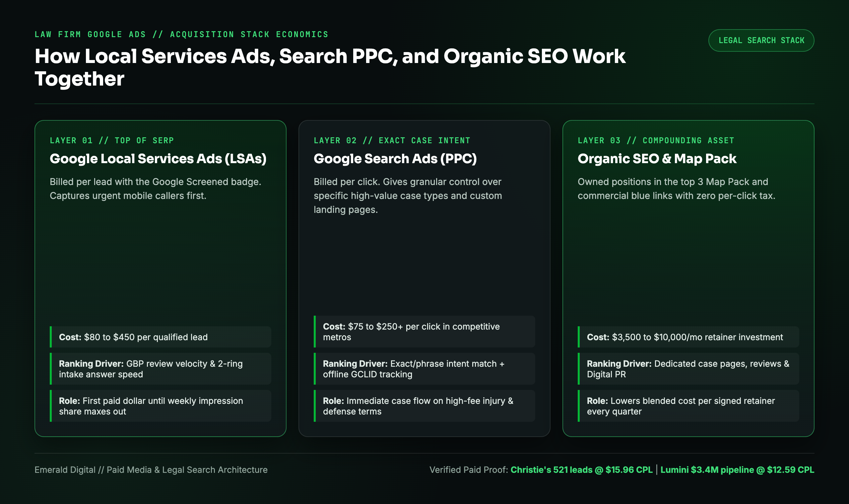Click 'Ranking Driver: Exact/phrase intent match' row
The image size is (849, 504).
pyautogui.click(x=424, y=368)
